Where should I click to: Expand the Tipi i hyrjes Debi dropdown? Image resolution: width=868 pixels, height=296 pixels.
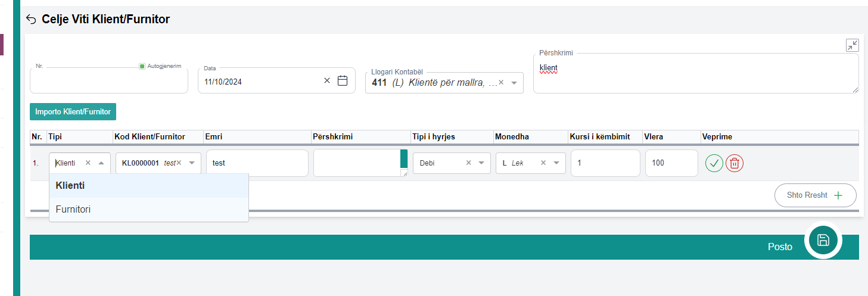coord(481,163)
